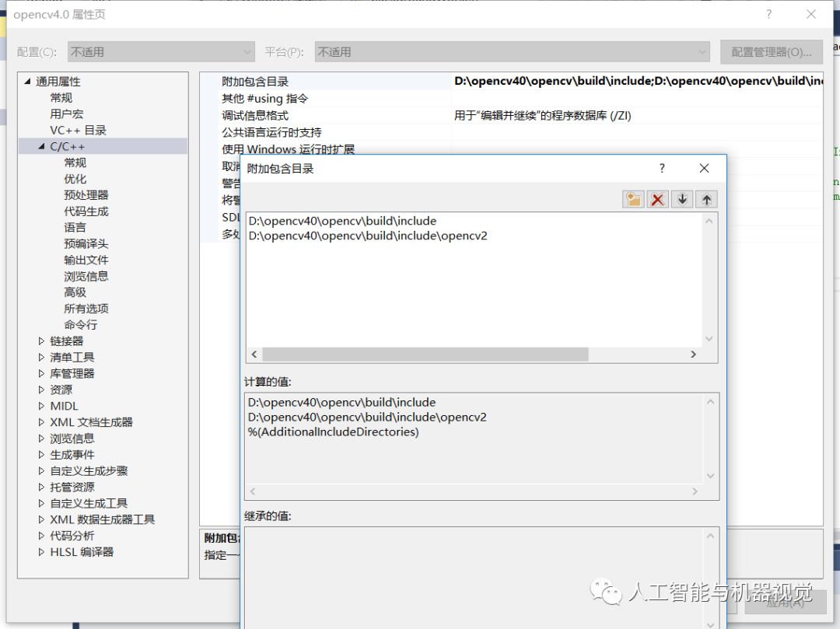Select 高级 tree item
The height and width of the screenshot is (629, 840).
click(x=75, y=292)
